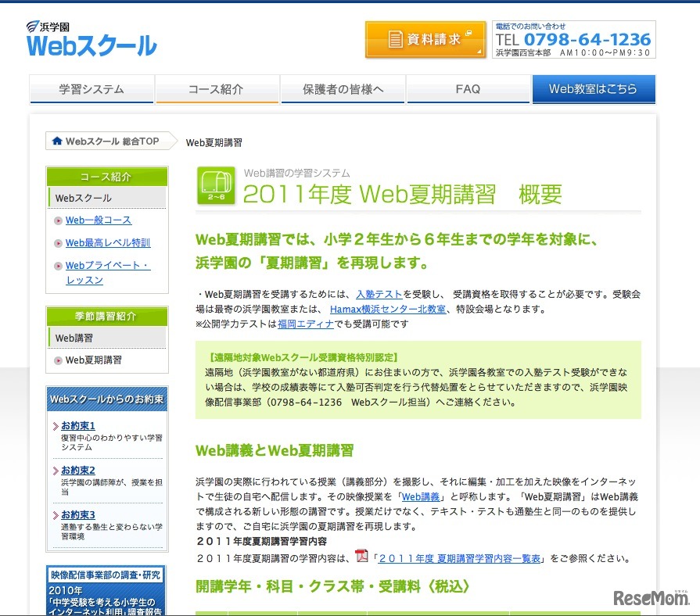Click the 浜学園 Webスクール logo
This screenshot has height=616, width=700.
point(92,39)
